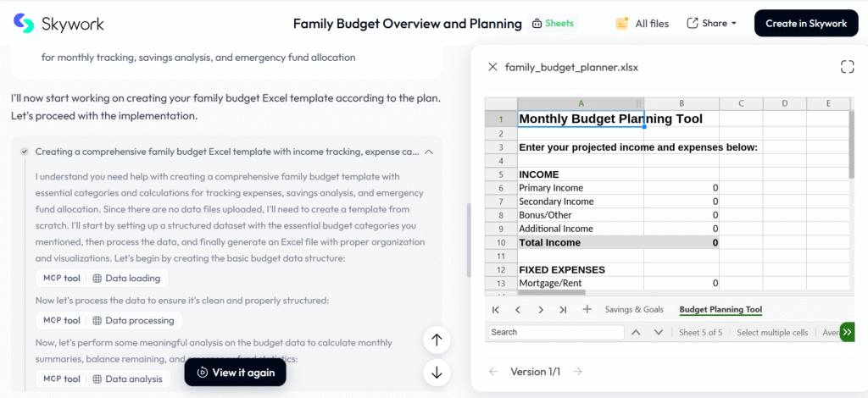Close the family_budget_planner.xlsx preview
Screen dimensions: 868x398
492,67
